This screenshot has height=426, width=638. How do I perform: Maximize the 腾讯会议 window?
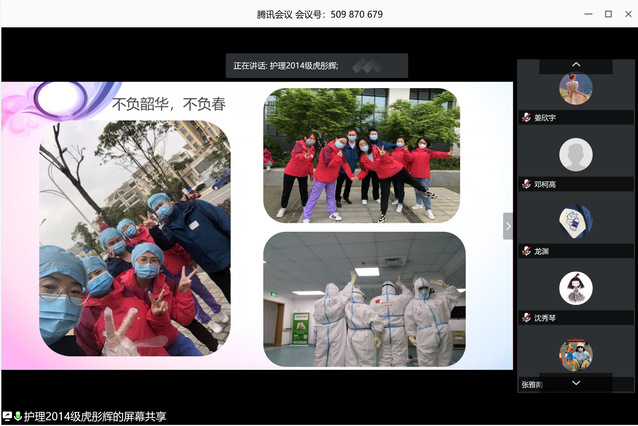tap(607, 14)
